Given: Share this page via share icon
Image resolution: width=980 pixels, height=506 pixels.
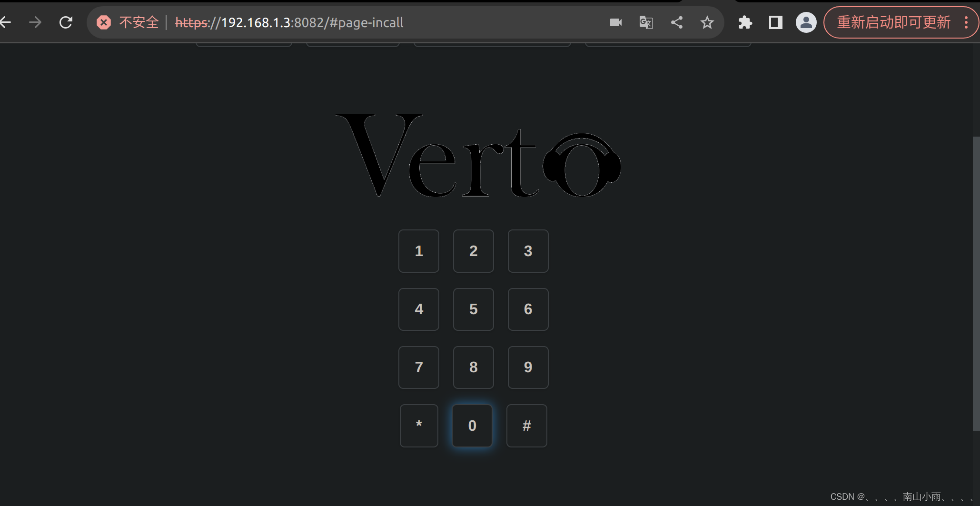Looking at the screenshot, I should pyautogui.click(x=677, y=22).
